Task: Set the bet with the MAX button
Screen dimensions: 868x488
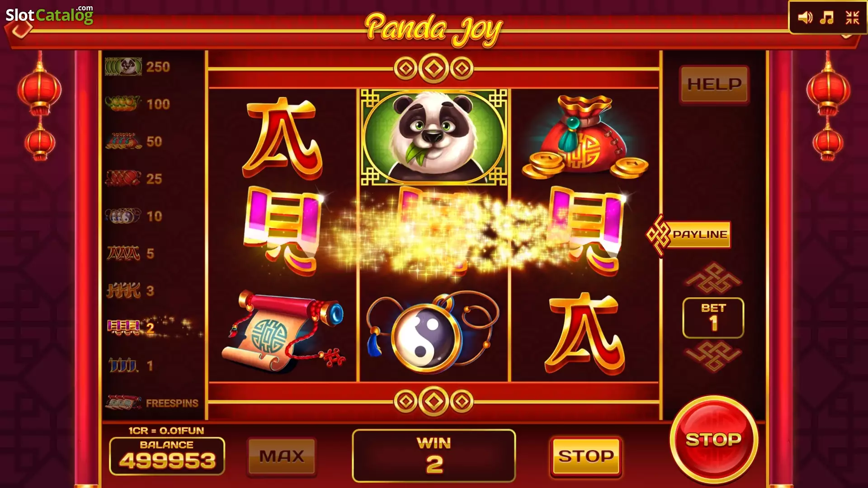Action: (282, 456)
